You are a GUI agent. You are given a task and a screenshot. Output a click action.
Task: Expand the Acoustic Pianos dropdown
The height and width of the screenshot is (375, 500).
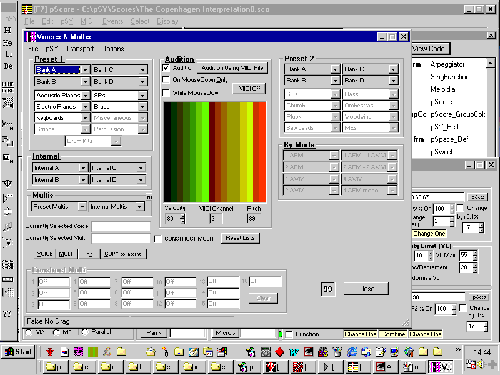86,95
